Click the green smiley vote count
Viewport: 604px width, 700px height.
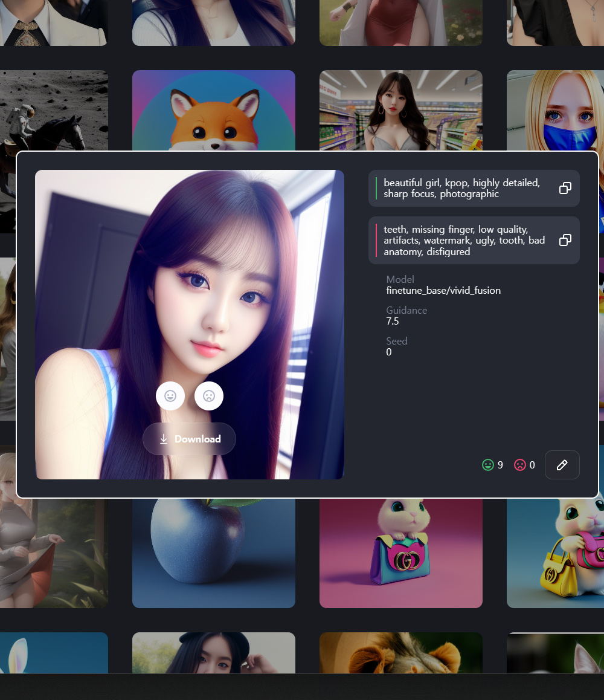492,465
